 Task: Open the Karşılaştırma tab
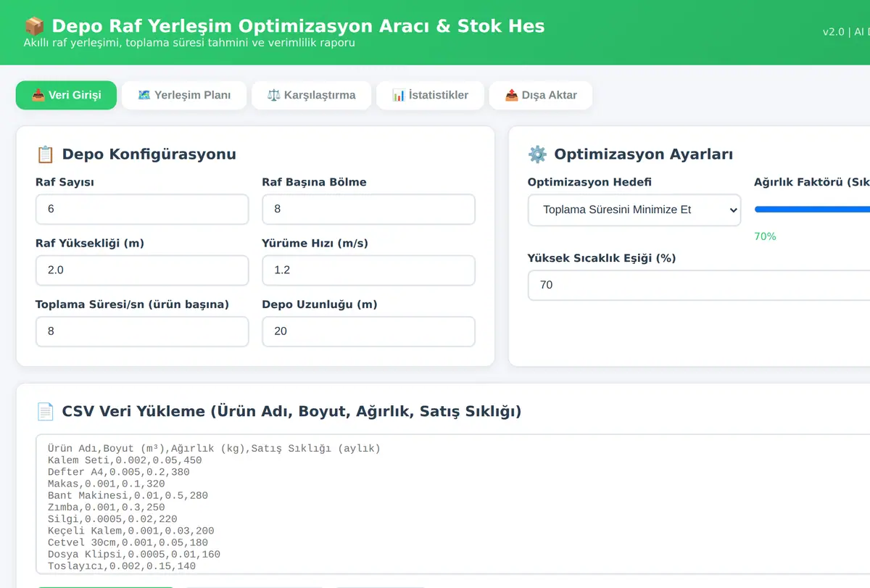[x=312, y=95]
